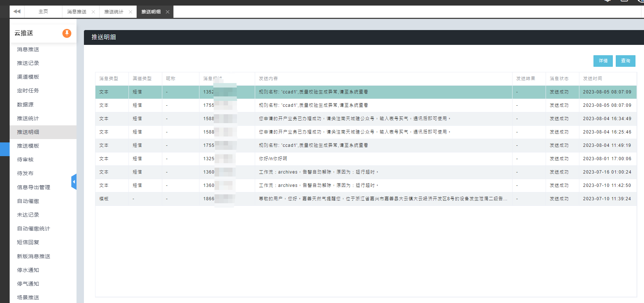The image size is (644, 303).
Task: Switch to the 消息推送 tab
Action: click(77, 12)
